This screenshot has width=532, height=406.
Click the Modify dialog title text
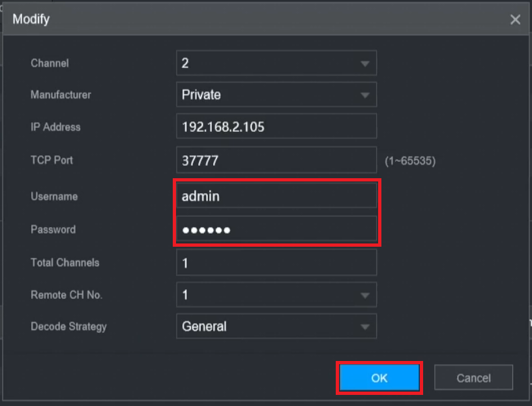click(31, 19)
